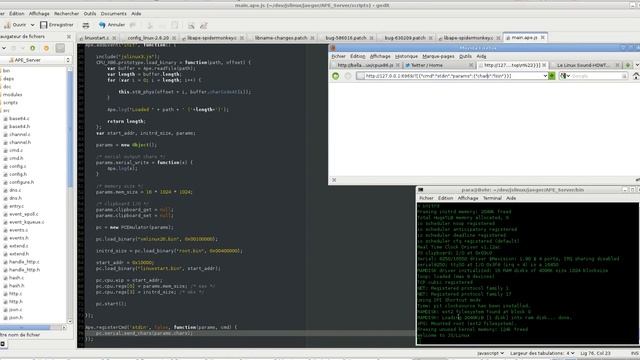Open the Documents menu in gedit

[x=113, y=13]
